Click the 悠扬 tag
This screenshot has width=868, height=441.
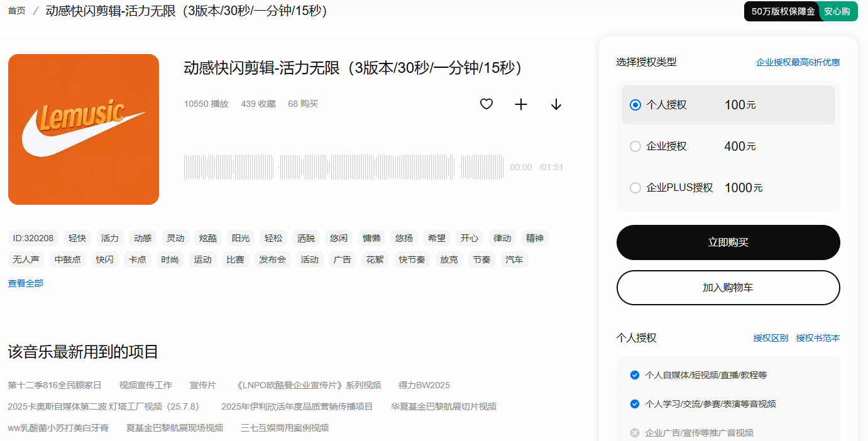[404, 238]
